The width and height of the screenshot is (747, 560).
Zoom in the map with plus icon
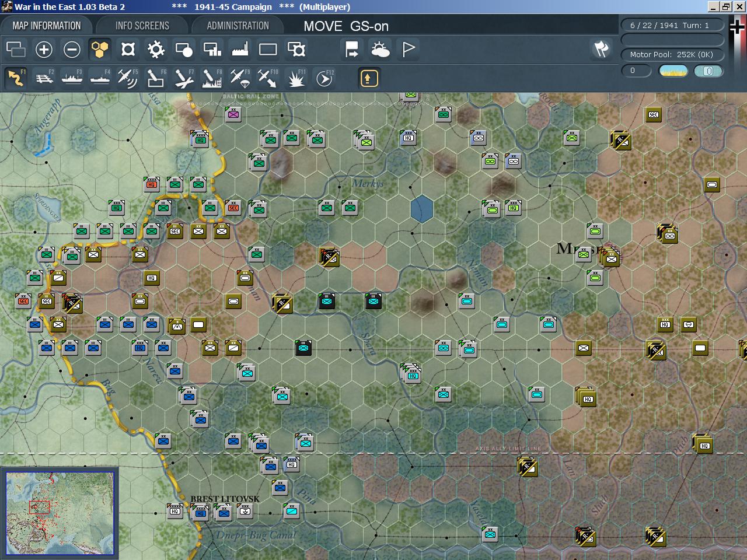[x=44, y=50]
